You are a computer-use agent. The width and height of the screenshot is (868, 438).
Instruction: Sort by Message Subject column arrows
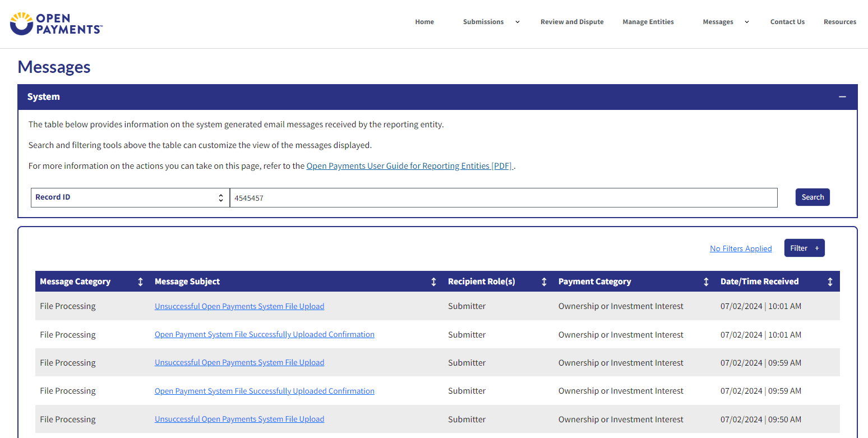(433, 282)
